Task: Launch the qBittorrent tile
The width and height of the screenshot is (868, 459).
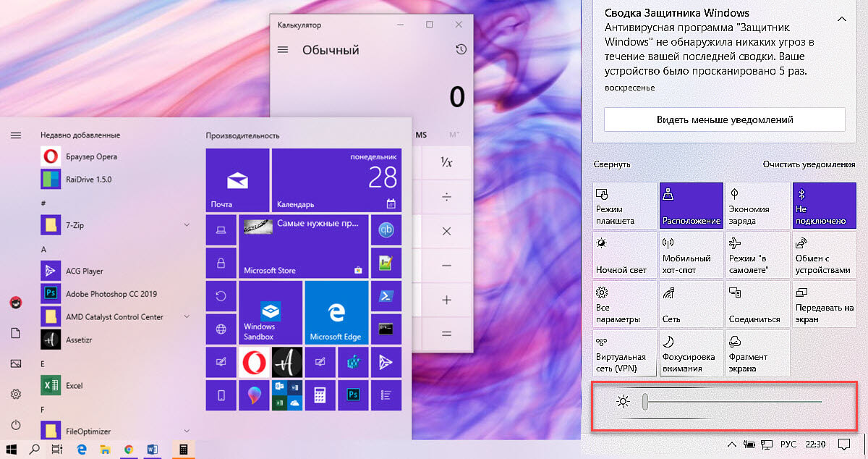Action: [386, 230]
